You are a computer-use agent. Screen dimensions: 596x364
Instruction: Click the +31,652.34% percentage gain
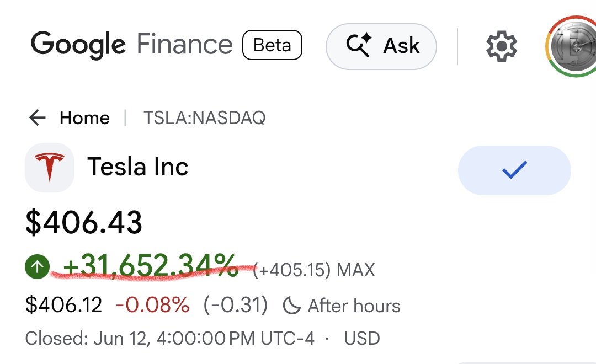[x=151, y=266]
